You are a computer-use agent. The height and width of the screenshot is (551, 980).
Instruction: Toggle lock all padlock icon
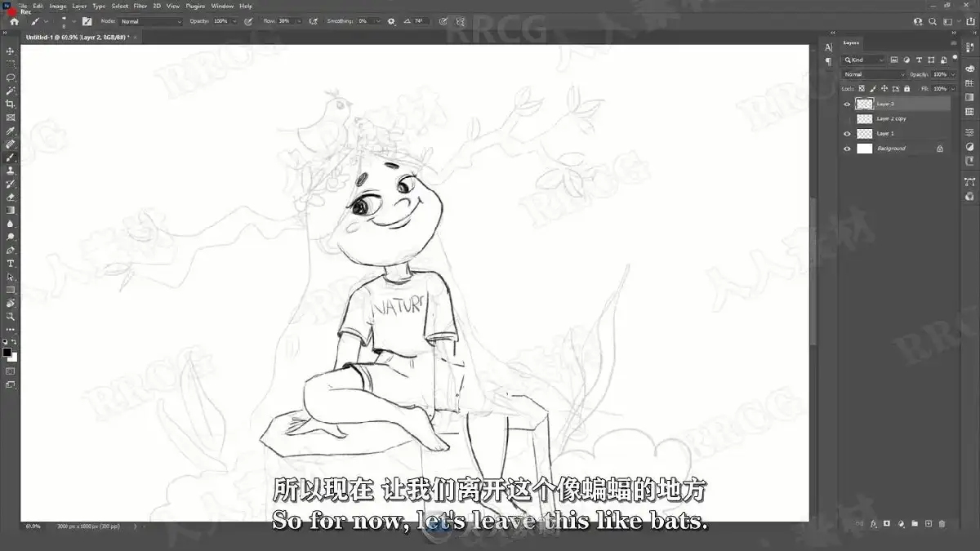[906, 88]
